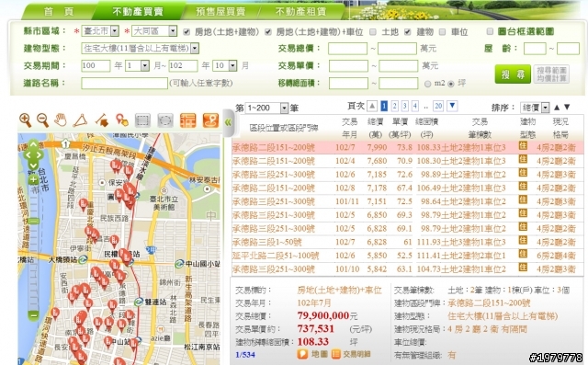Select the map zoom-out magnifier tool
Viewport: 588px width, 365px height.
(x=43, y=120)
